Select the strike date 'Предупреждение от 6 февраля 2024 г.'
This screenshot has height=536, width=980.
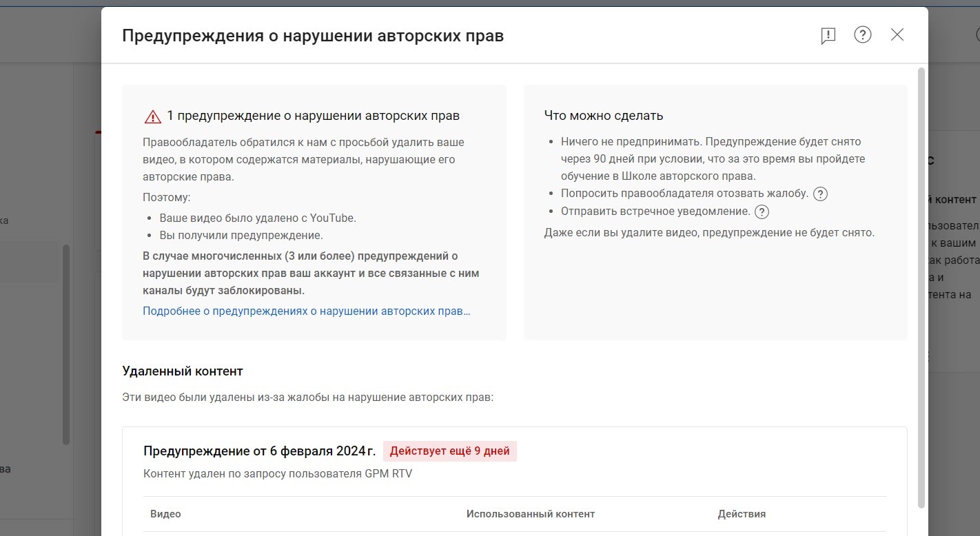pyautogui.click(x=260, y=451)
